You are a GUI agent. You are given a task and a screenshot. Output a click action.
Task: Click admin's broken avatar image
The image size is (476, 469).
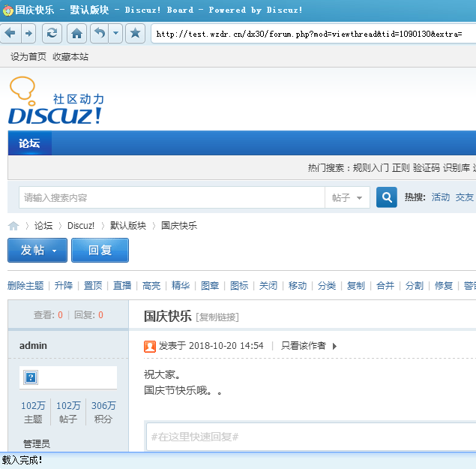tap(31, 377)
